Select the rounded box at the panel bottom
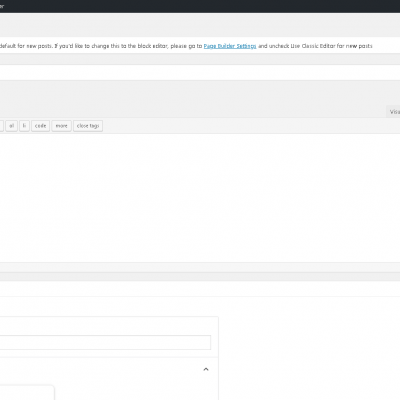Viewport: 400px width, 400px height. coord(27,393)
